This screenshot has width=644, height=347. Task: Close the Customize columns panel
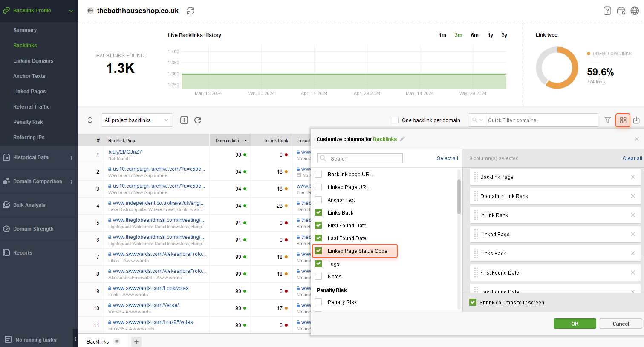click(636, 139)
